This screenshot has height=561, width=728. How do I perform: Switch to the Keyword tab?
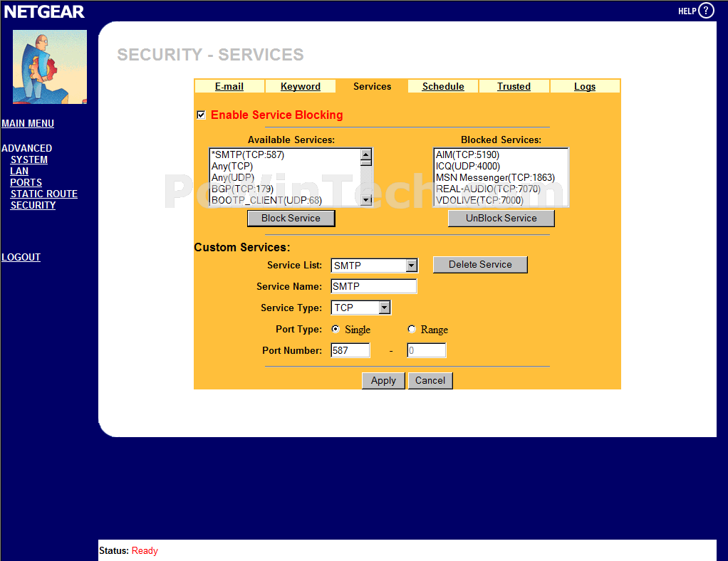[301, 86]
